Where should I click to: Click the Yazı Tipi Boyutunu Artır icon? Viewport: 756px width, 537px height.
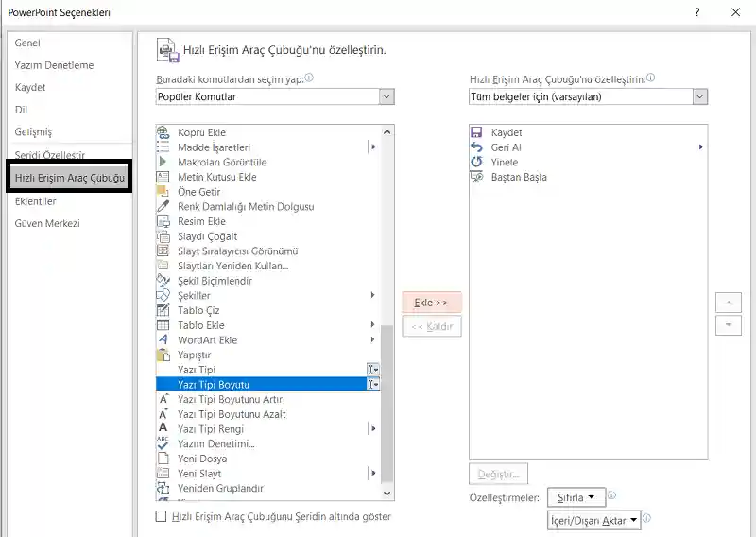[x=163, y=399]
